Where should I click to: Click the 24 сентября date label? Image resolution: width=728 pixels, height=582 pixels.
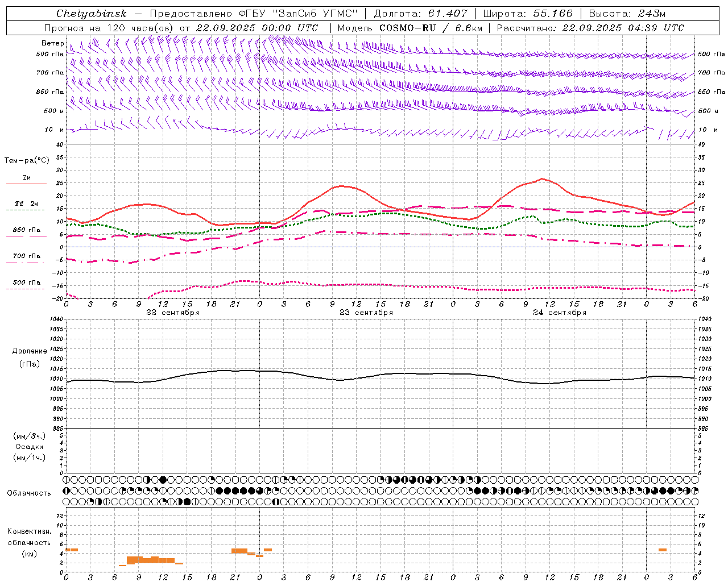[559, 313]
